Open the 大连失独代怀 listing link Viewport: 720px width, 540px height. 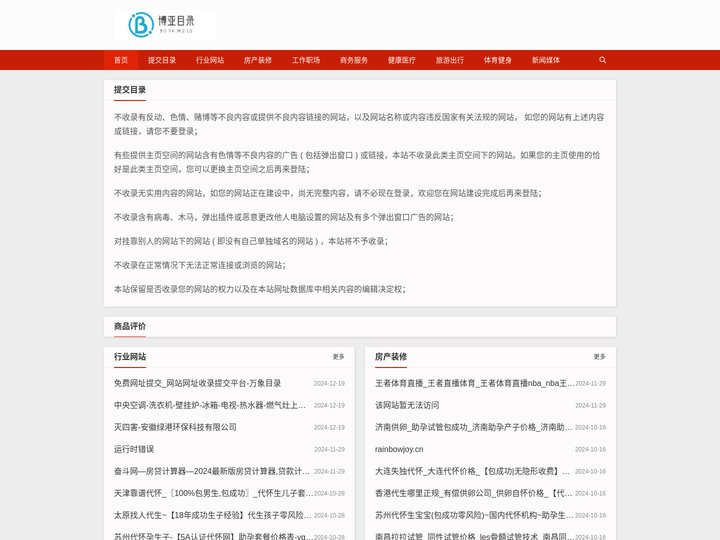coord(472,471)
